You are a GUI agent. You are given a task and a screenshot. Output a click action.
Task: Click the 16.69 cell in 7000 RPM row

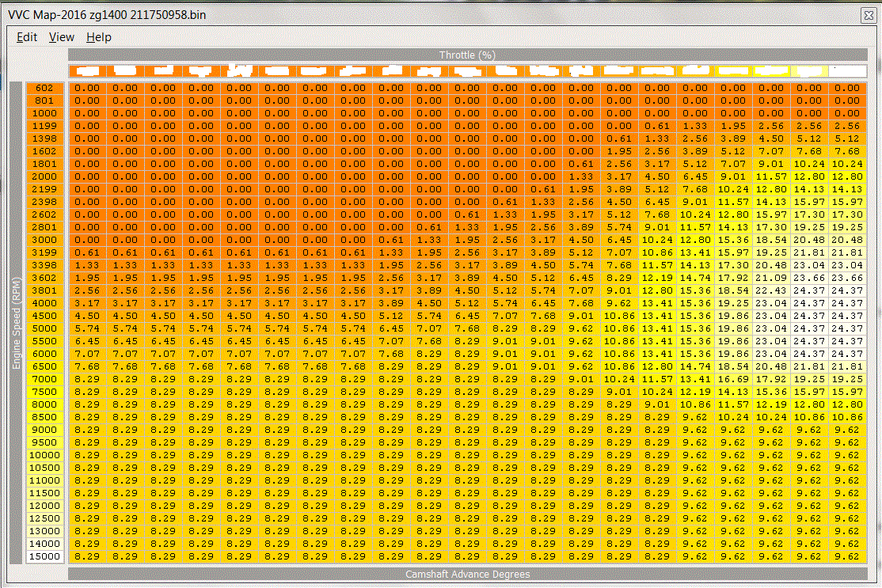pos(733,379)
